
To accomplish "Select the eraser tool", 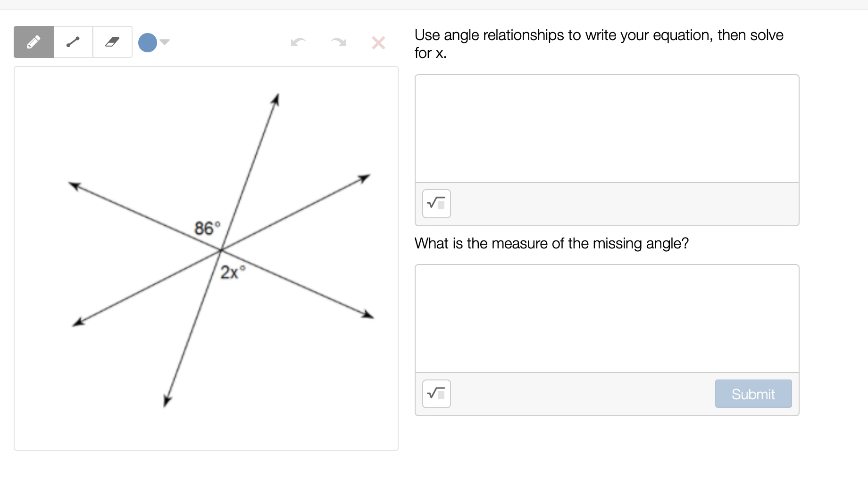I will click(112, 42).
